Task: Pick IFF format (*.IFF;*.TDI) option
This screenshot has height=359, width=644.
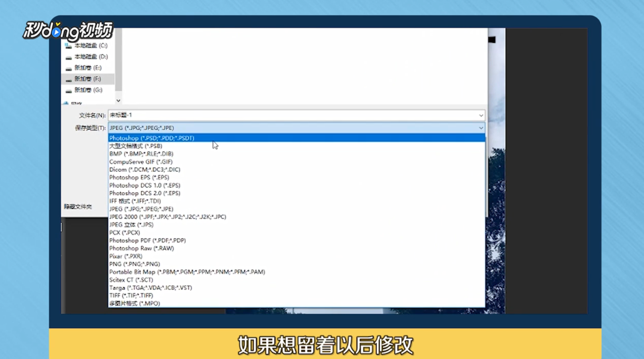Action: coord(296,201)
